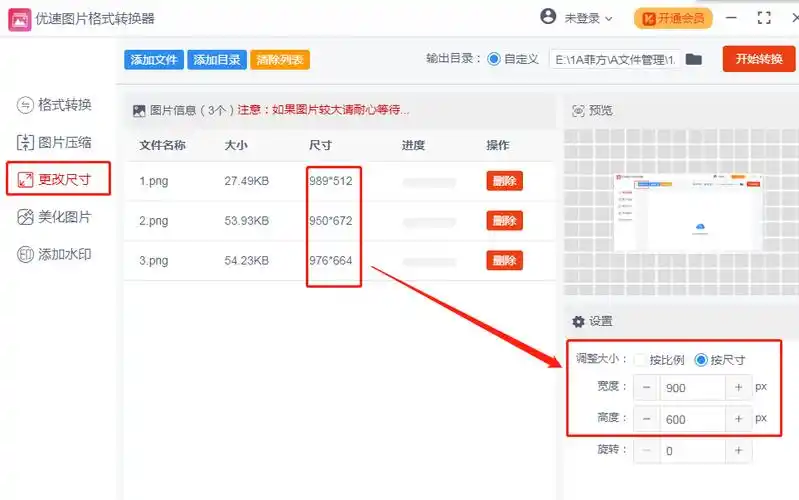Click the 设置 gear icon
This screenshot has height=500, width=799.
click(578, 322)
